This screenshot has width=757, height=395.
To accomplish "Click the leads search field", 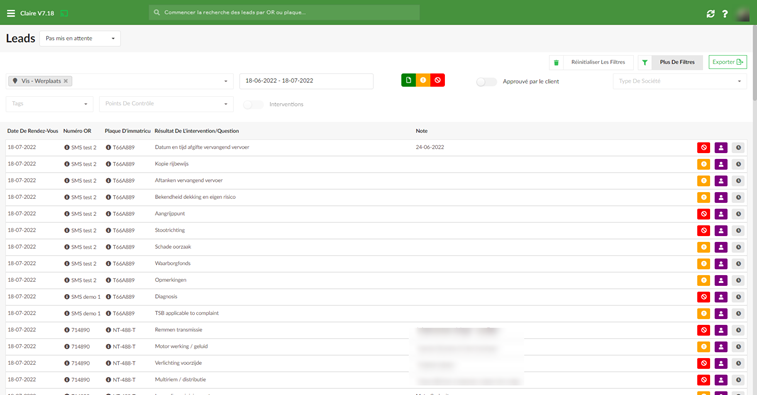I will click(284, 13).
